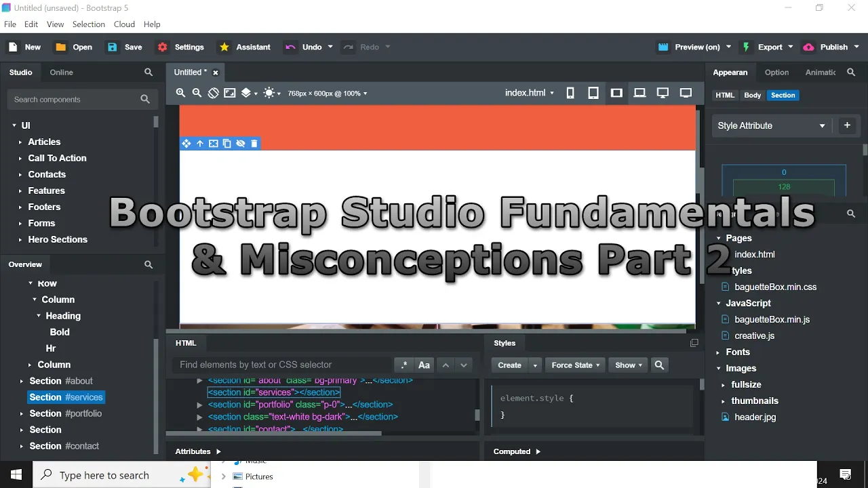The image size is (868, 488).
Task: Select the laptop preview size icon
Action: (x=639, y=93)
